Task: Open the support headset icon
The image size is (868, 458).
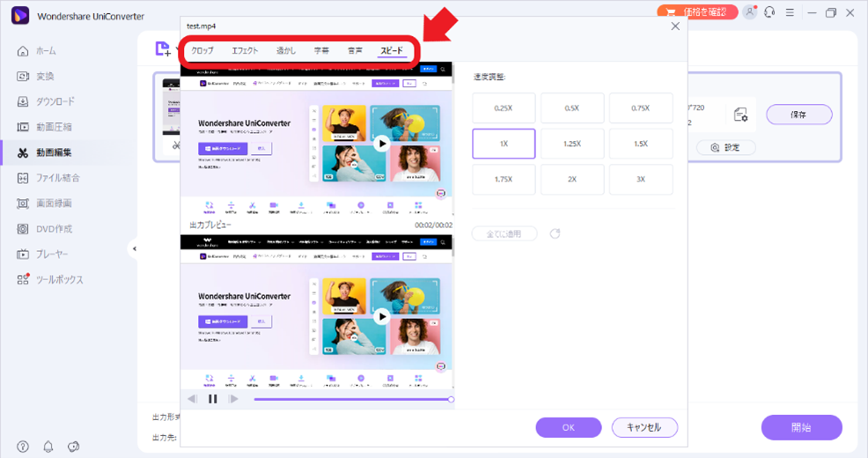Action: [769, 12]
